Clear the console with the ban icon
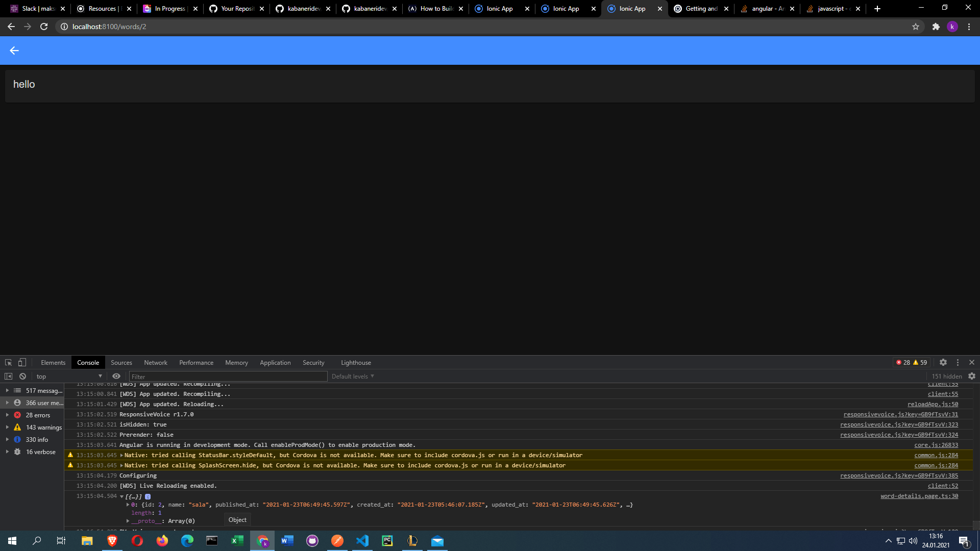The height and width of the screenshot is (551, 980). [x=22, y=377]
